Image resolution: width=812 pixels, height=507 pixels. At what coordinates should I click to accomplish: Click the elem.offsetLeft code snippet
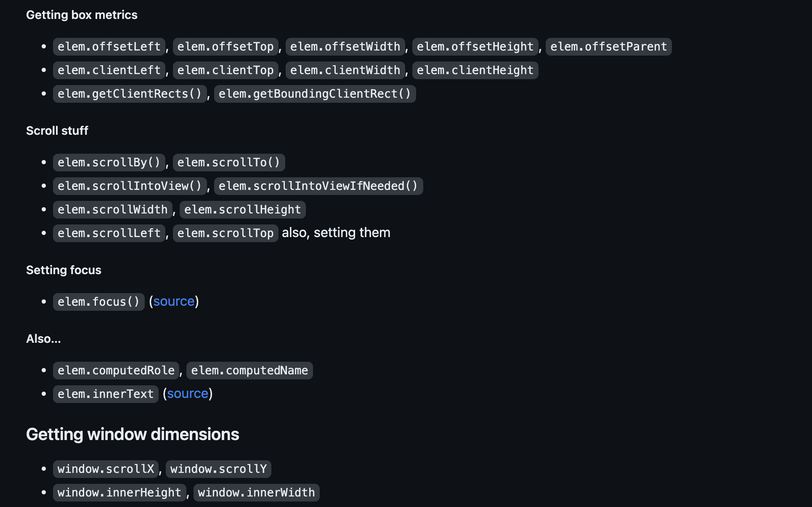pos(109,47)
